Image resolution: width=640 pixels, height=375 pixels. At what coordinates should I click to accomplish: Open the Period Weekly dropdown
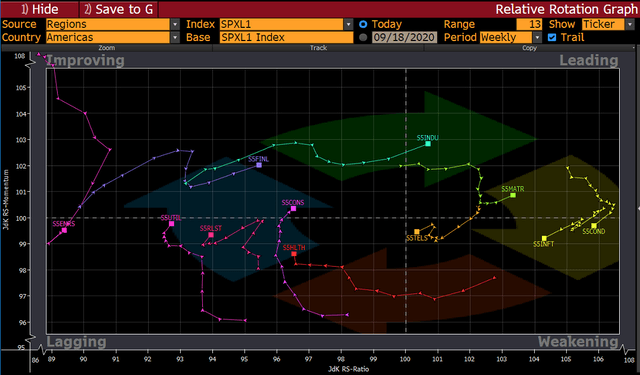pos(537,38)
